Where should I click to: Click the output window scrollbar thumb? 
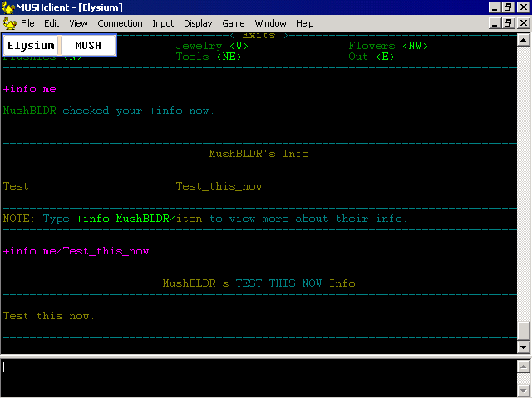[523, 331]
